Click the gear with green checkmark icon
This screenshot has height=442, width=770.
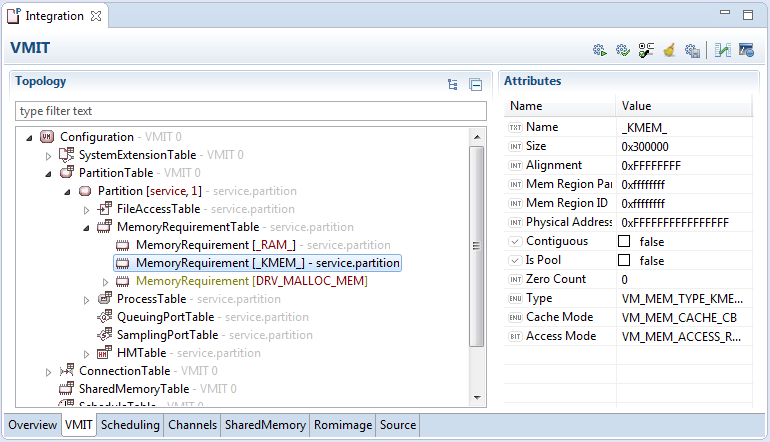[623, 49]
